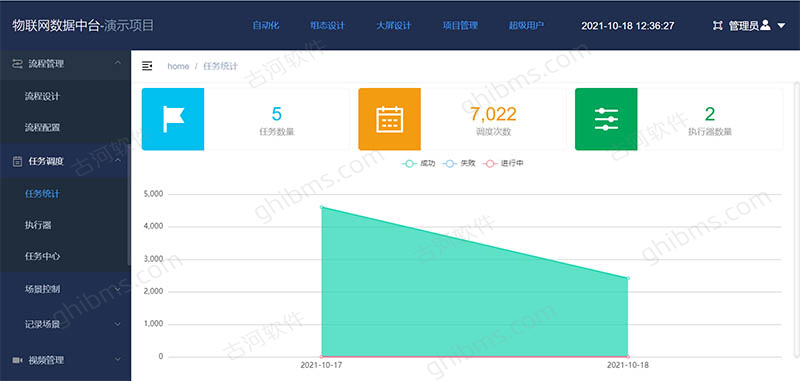Toggle the 成功 series in chart legend
Image resolution: width=800 pixels, height=381 pixels.
(418, 164)
